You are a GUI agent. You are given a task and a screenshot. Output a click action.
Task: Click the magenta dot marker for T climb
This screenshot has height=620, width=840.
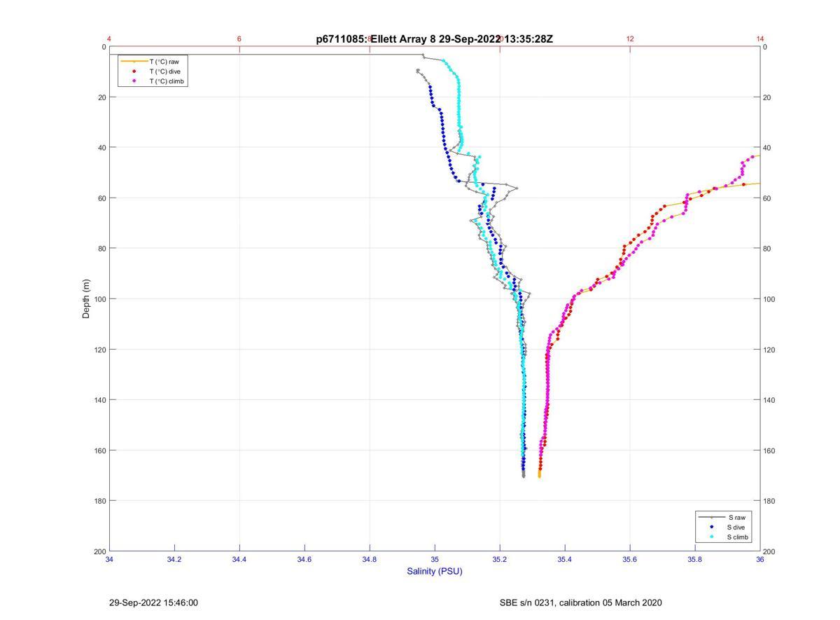[x=134, y=81]
